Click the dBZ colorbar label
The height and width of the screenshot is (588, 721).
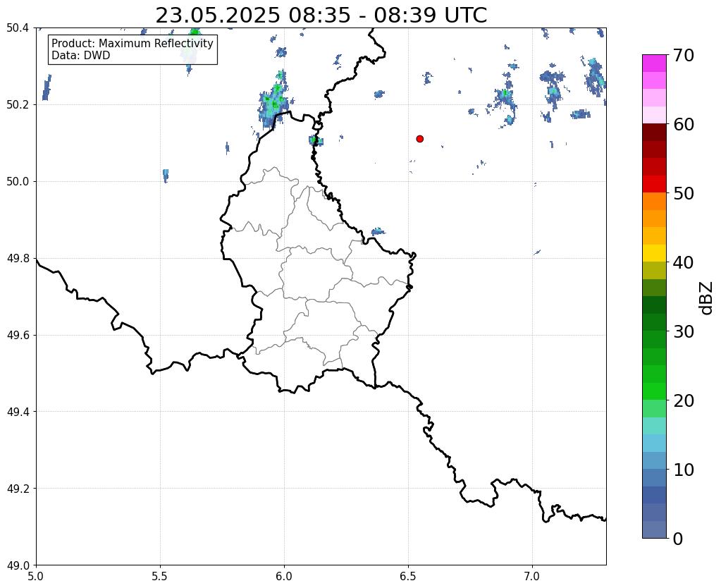tap(707, 298)
